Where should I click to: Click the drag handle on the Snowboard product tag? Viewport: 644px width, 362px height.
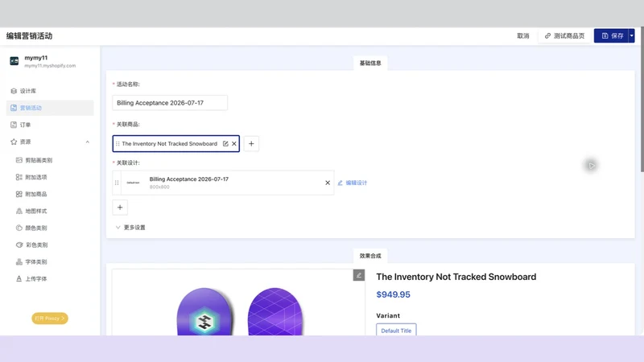coord(118,144)
